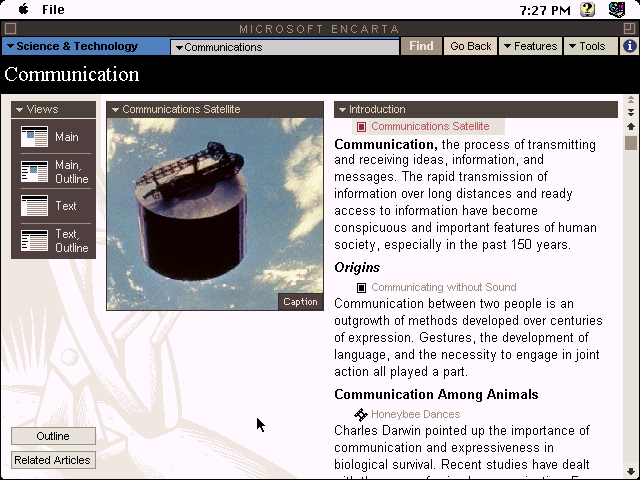Show the image Caption
This screenshot has width=640, height=480.
300,302
